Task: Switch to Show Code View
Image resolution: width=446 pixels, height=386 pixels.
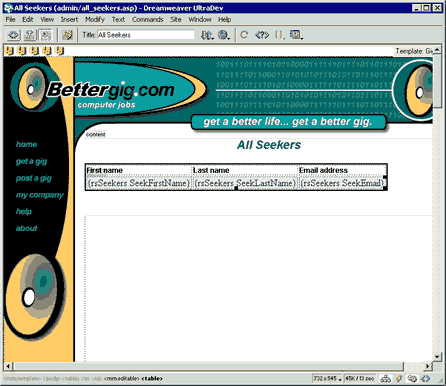Action: [14, 35]
